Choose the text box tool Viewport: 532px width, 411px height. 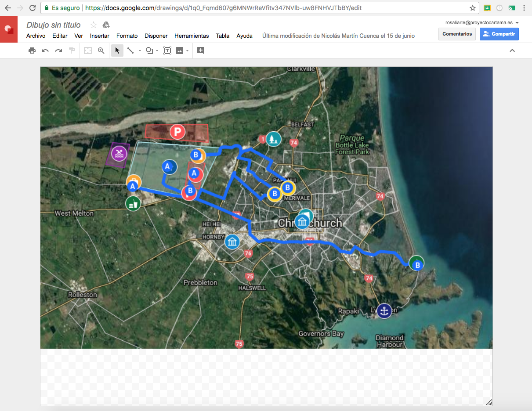[167, 50]
